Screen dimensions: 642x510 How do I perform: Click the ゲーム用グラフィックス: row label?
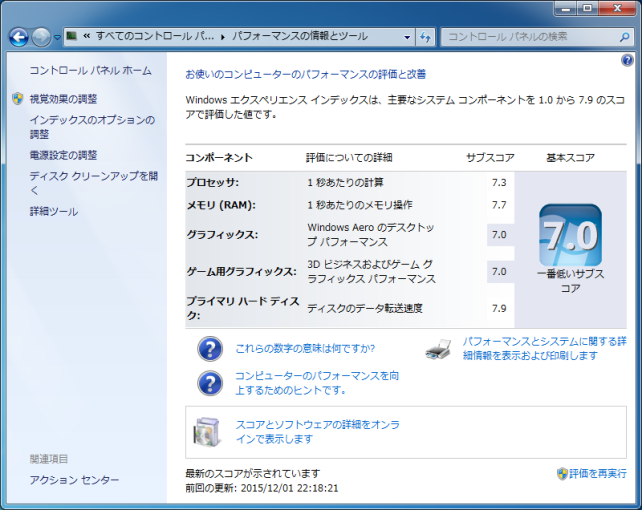point(242,272)
